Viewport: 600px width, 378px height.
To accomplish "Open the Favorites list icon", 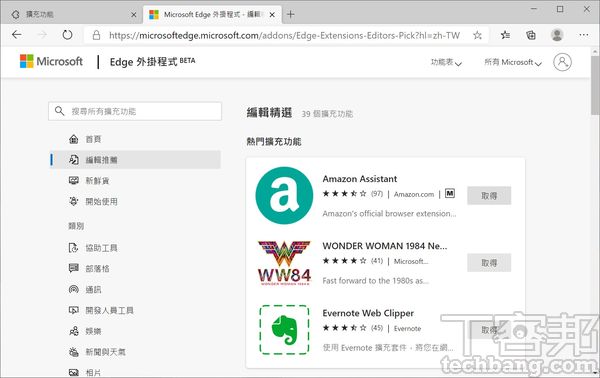I will pos(505,35).
